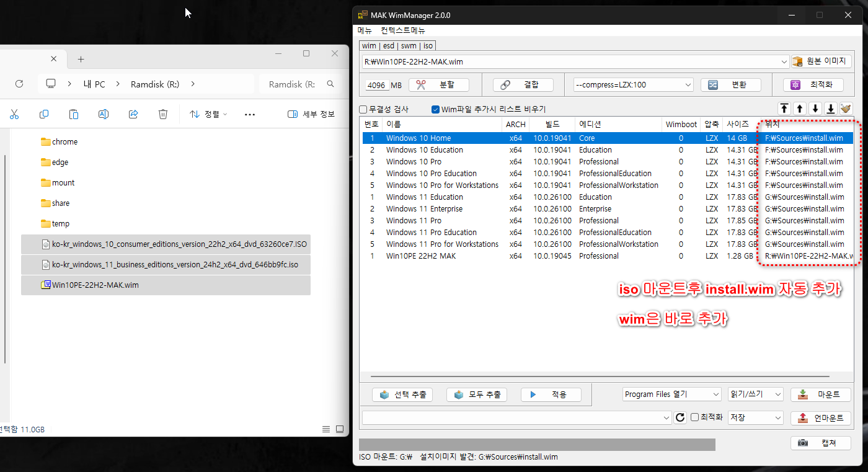The width and height of the screenshot is (868, 472).
Task: Open the 컨텍스트메뉴 menu
Action: [403, 30]
